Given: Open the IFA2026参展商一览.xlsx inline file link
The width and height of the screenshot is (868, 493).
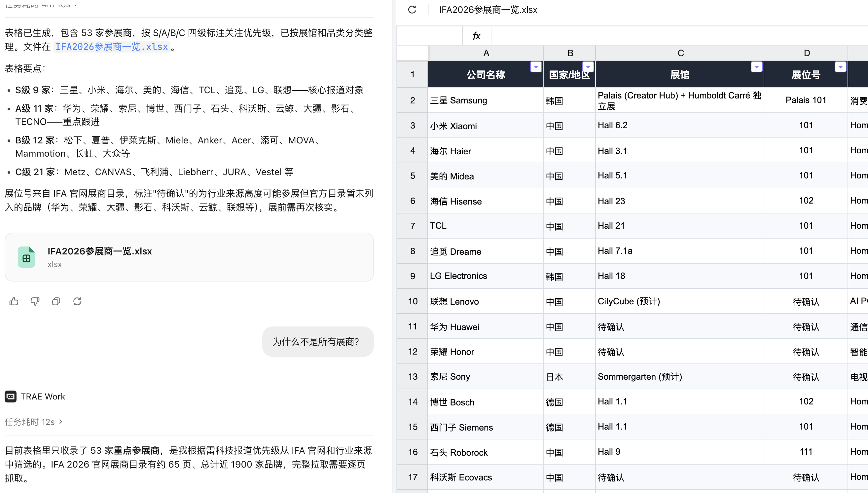Looking at the screenshot, I should (x=112, y=47).
